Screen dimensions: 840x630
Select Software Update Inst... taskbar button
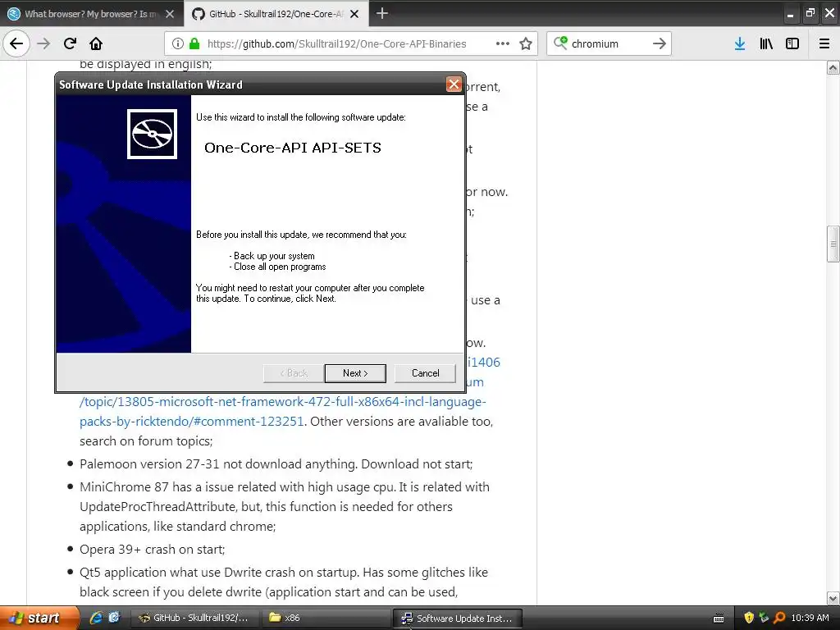[x=457, y=619]
